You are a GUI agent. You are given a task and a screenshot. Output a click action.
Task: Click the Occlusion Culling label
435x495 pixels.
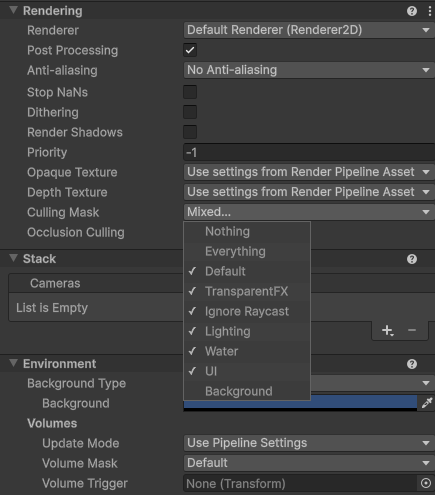click(76, 232)
